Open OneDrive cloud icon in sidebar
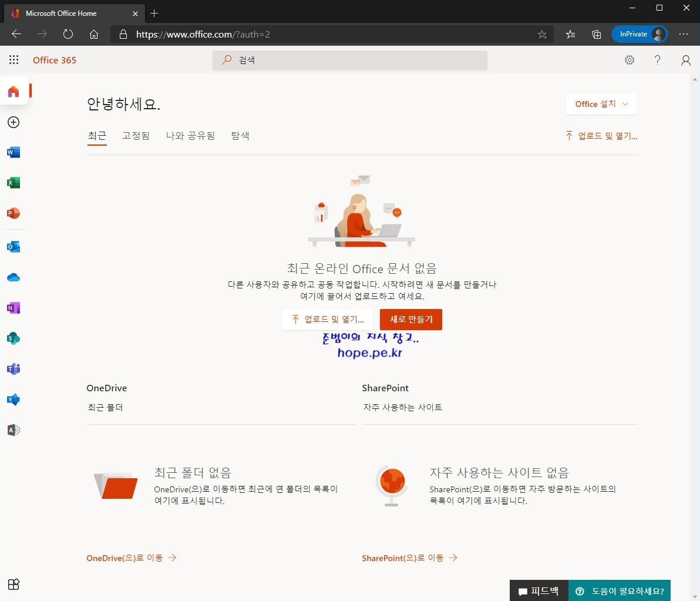 point(14,277)
